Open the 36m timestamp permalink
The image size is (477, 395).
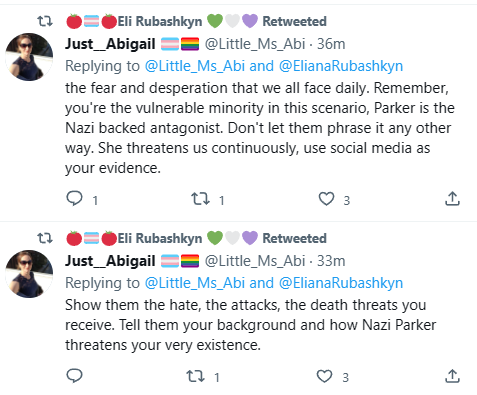click(331, 44)
